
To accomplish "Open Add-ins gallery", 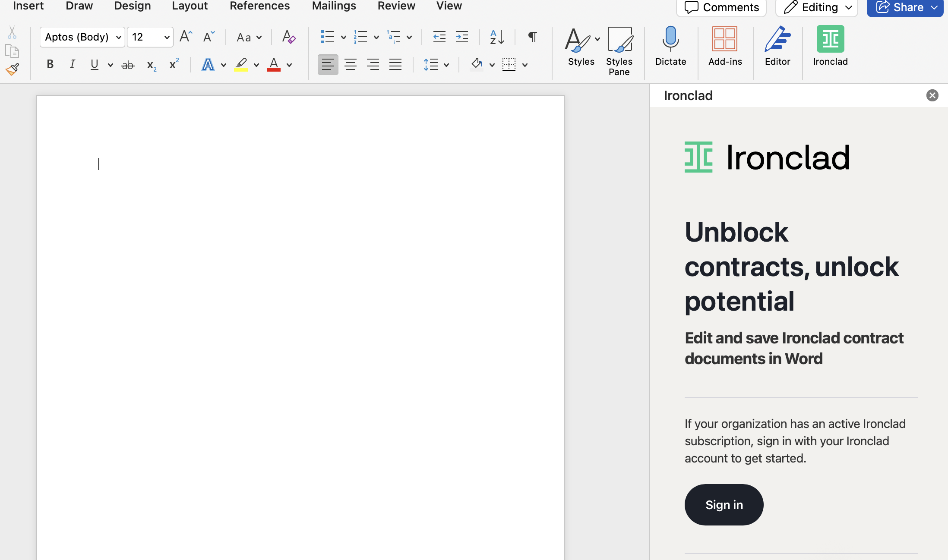I will [725, 47].
